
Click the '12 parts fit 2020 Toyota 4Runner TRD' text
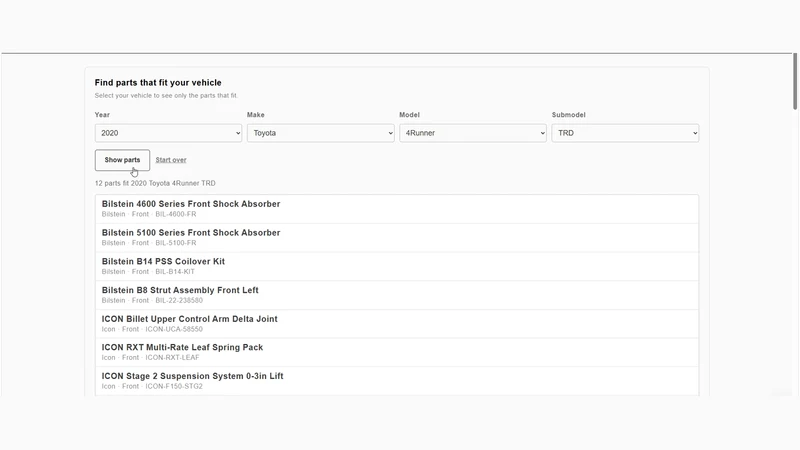tap(155, 183)
